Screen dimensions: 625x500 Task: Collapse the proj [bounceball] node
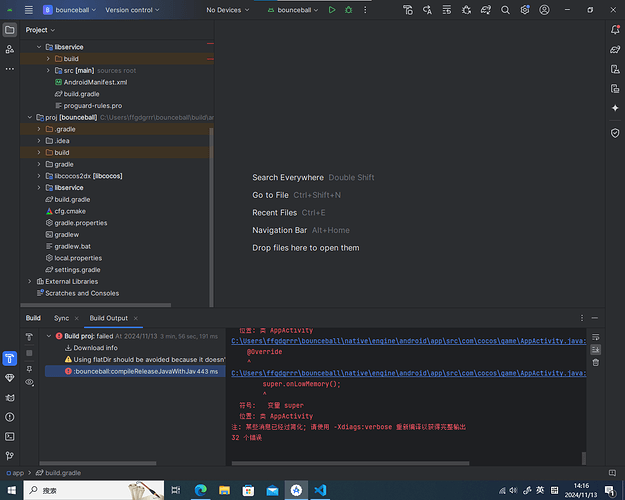29,117
